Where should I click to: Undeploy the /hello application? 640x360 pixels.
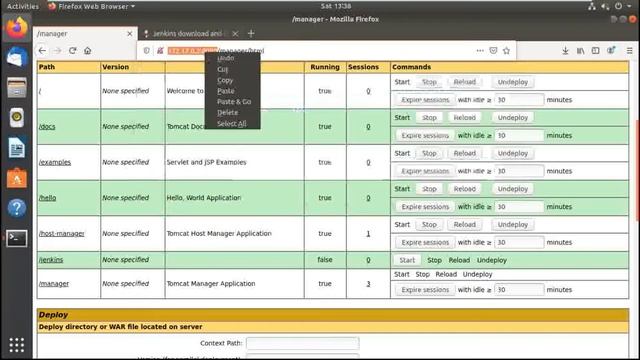(513, 189)
